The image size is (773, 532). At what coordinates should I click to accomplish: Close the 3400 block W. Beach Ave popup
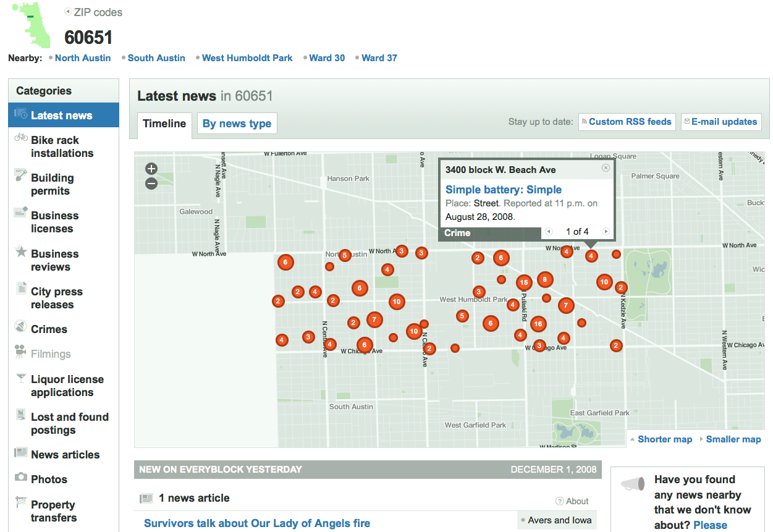(x=606, y=168)
